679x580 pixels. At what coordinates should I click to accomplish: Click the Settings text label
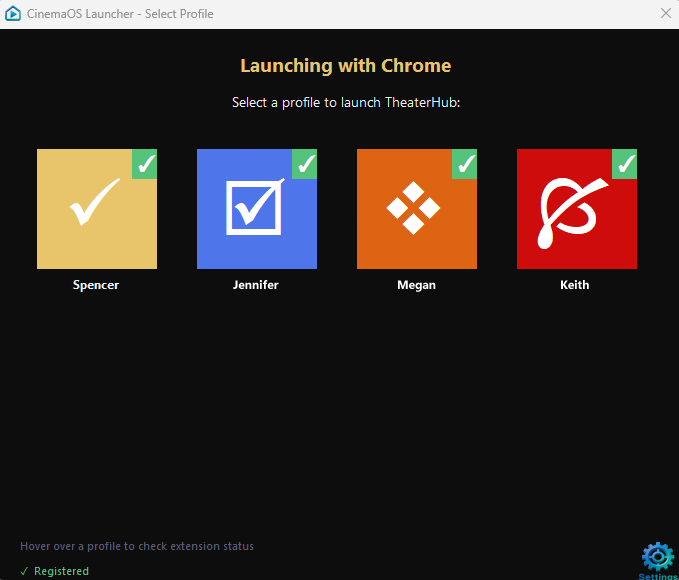tap(657, 576)
